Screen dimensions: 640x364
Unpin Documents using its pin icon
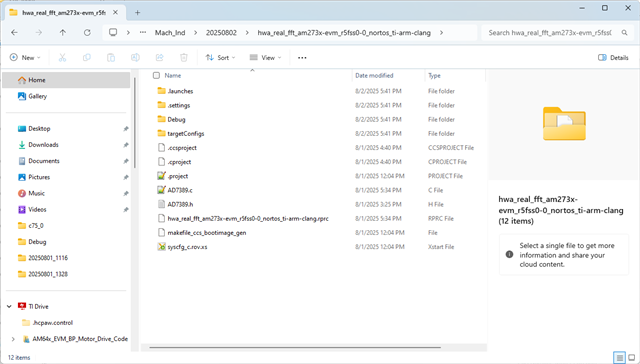pyautogui.click(x=126, y=161)
